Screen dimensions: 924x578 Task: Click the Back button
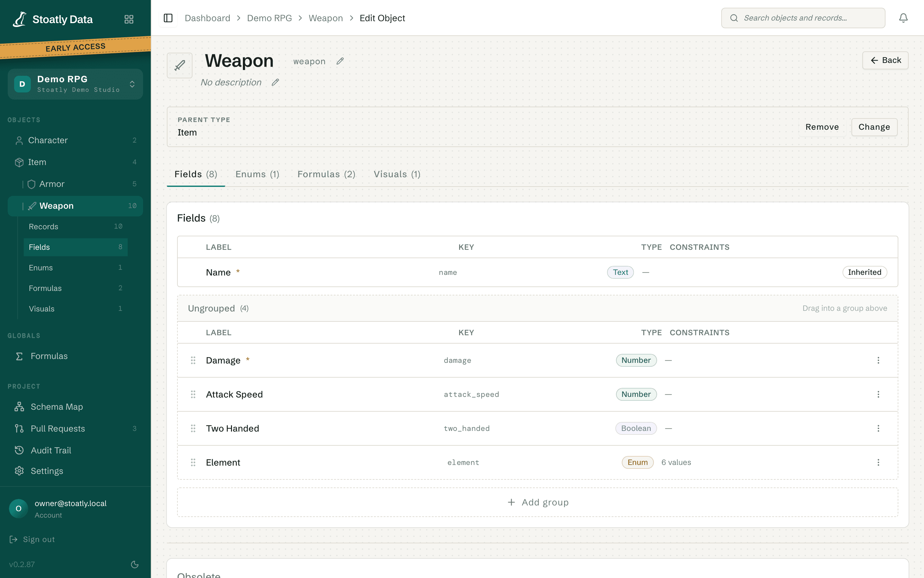pyautogui.click(x=885, y=60)
